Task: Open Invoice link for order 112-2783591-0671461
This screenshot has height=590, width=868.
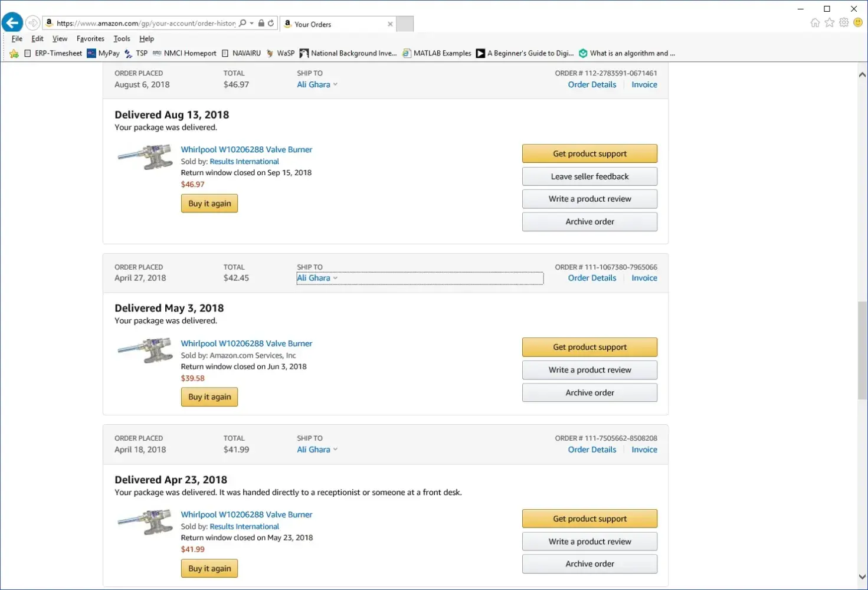Action: click(x=644, y=85)
